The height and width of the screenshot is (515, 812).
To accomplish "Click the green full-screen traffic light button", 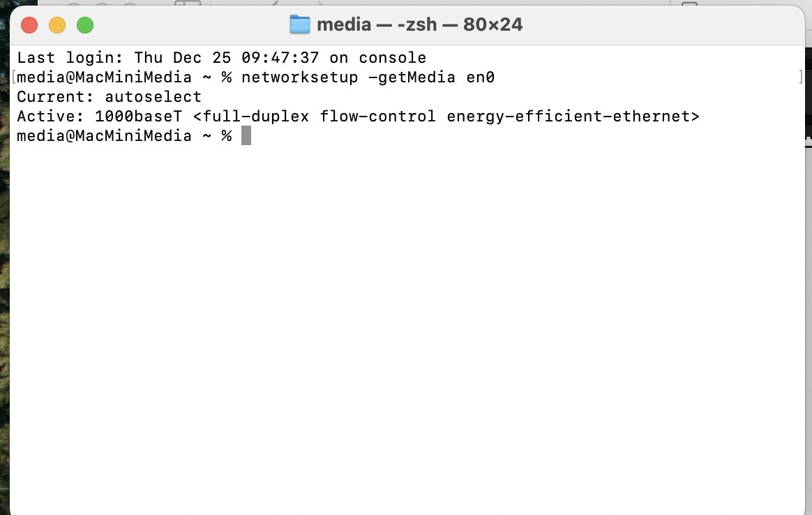I will tap(84, 24).
